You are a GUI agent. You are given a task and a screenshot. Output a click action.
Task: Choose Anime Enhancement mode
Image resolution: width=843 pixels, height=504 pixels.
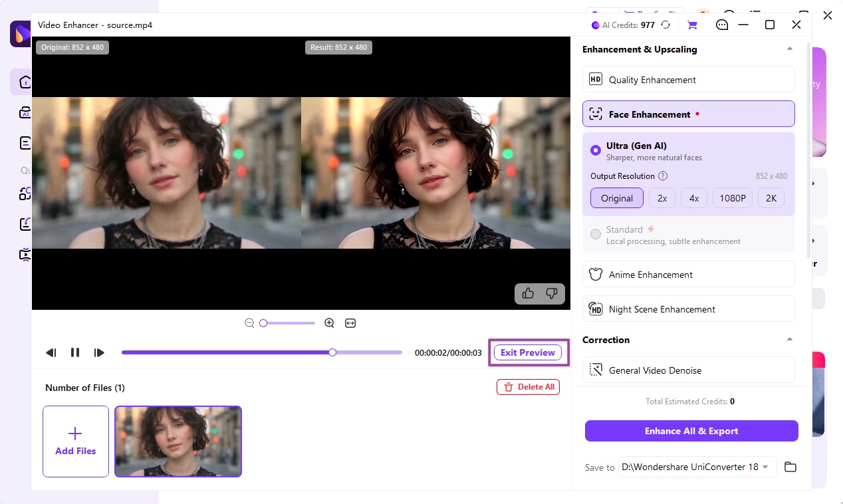click(x=689, y=274)
